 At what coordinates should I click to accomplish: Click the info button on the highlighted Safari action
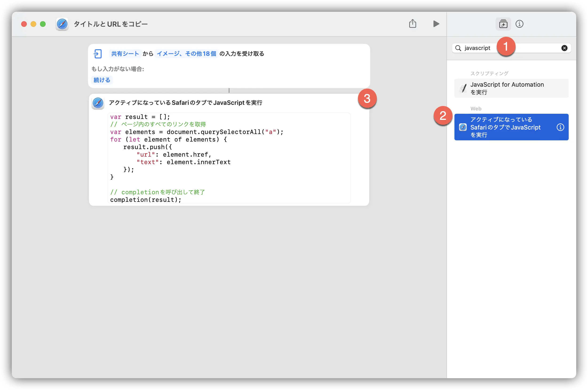(x=560, y=127)
